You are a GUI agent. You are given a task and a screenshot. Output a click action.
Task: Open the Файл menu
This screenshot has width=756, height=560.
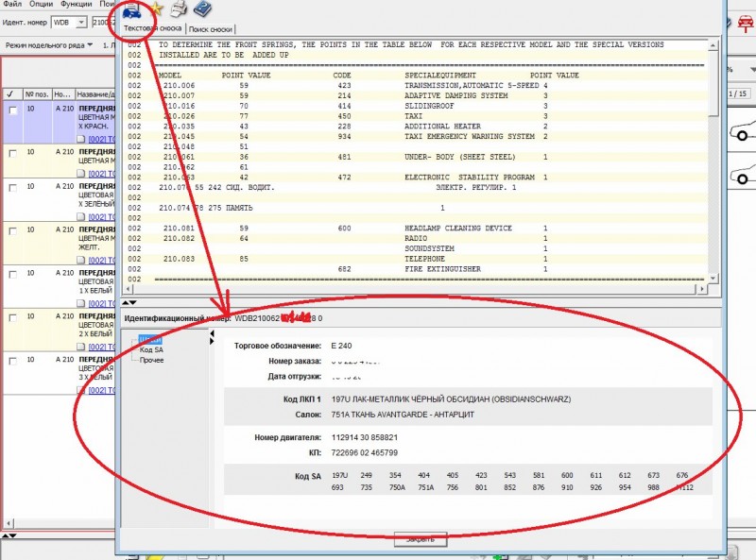(x=12, y=4)
